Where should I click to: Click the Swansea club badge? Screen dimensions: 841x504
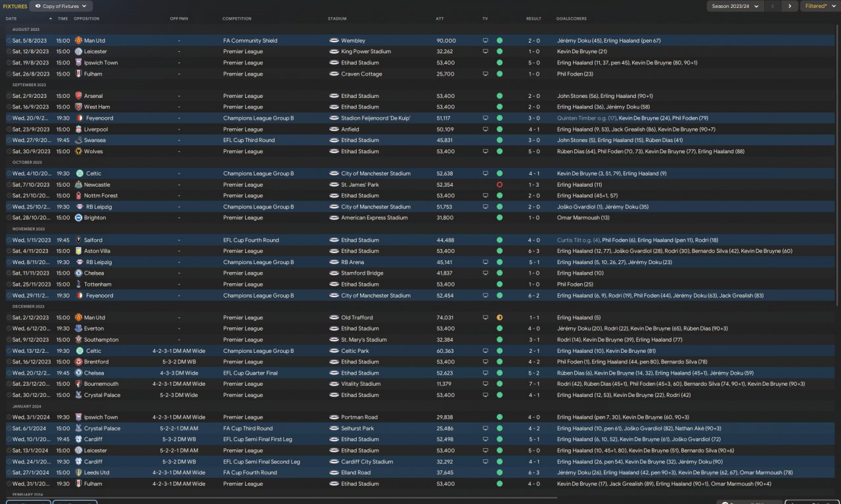point(78,140)
